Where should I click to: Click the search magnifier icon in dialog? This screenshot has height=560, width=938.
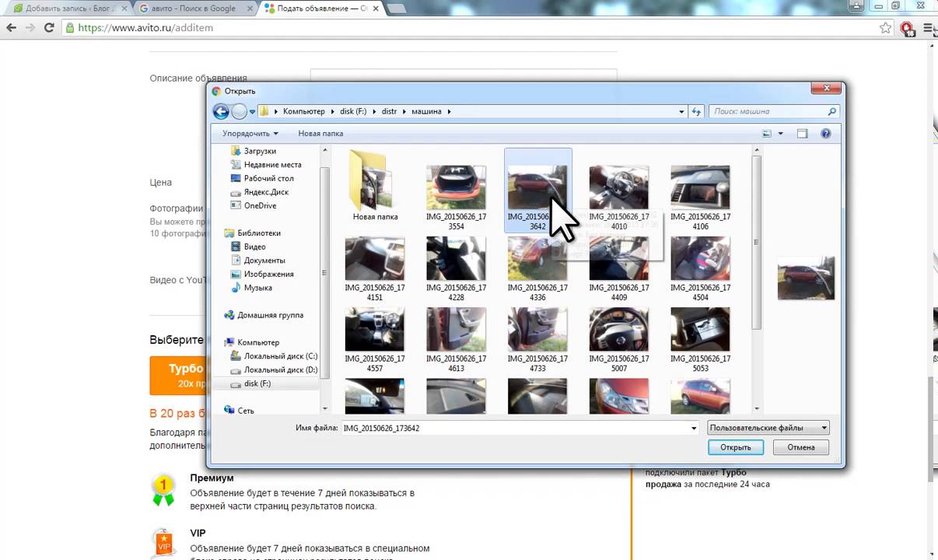tap(831, 111)
